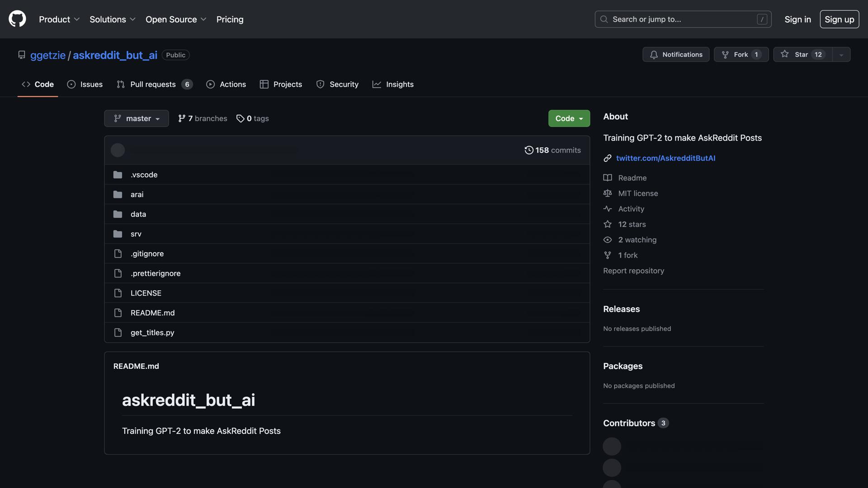Click the Sign up button

[x=839, y=19]
